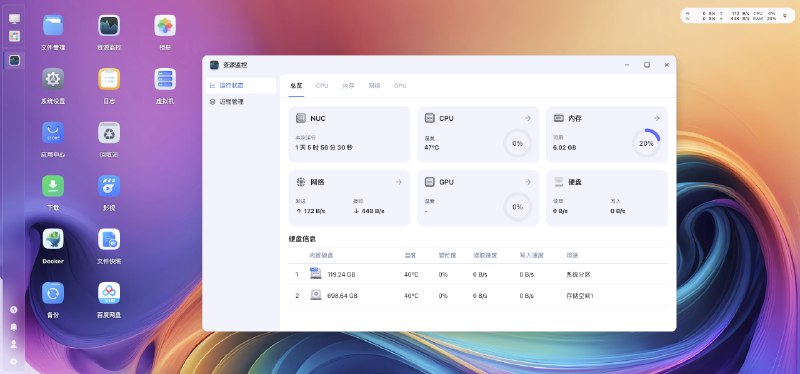Open the 系统设置 system settings gear icon
This screenshot has height=374, width=800.
(53, 79)
